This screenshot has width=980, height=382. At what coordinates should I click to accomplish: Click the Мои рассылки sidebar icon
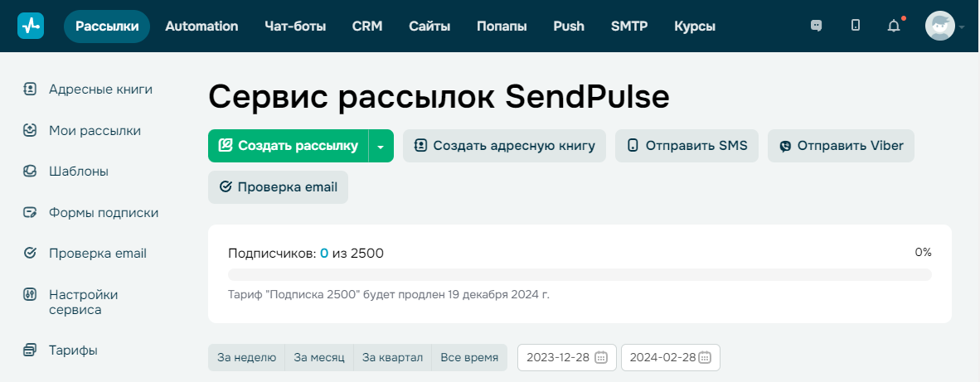(x=30, y=130)
